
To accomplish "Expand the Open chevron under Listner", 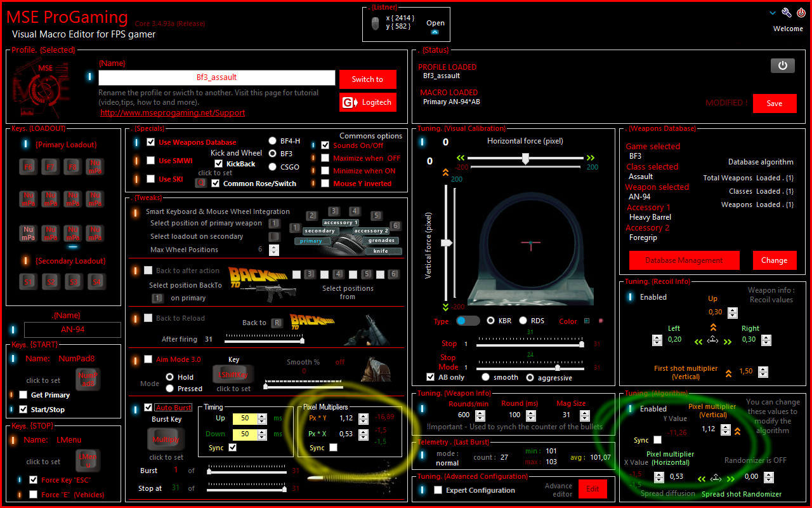I will click(x=435, y=32).
